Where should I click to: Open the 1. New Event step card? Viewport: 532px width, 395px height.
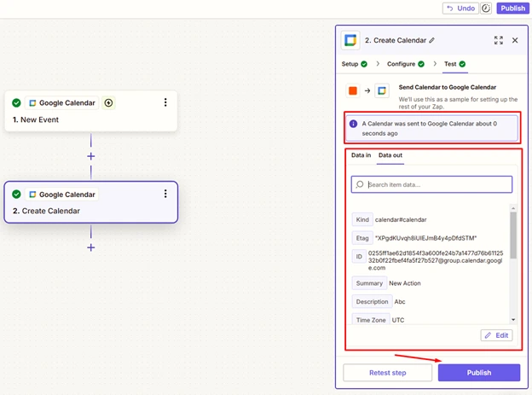click(91, 111)
